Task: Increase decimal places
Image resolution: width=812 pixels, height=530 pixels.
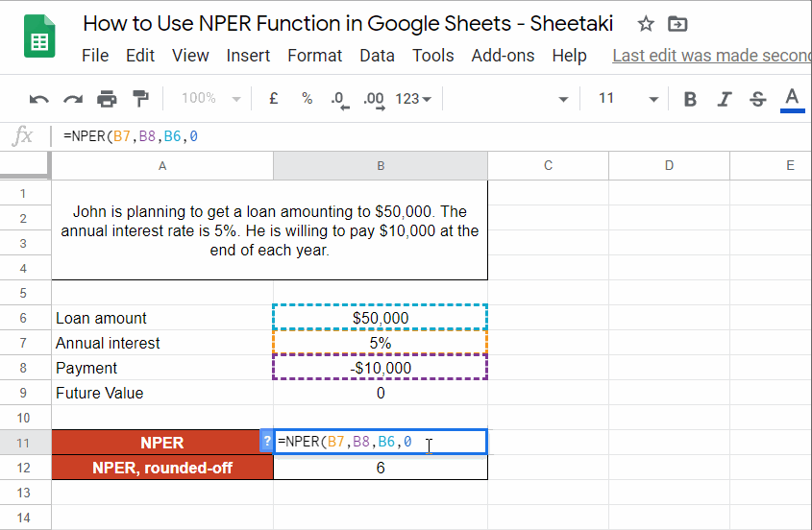Action: pos(374,100)
